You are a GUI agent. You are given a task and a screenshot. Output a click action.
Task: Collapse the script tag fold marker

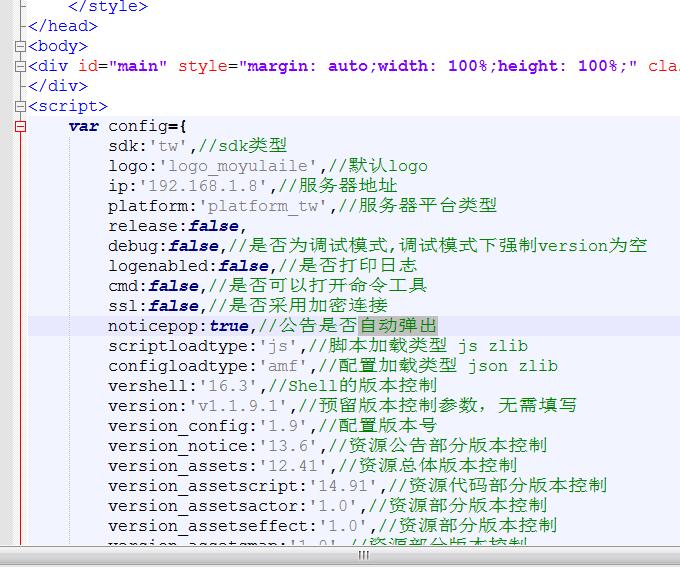[20, 106]
